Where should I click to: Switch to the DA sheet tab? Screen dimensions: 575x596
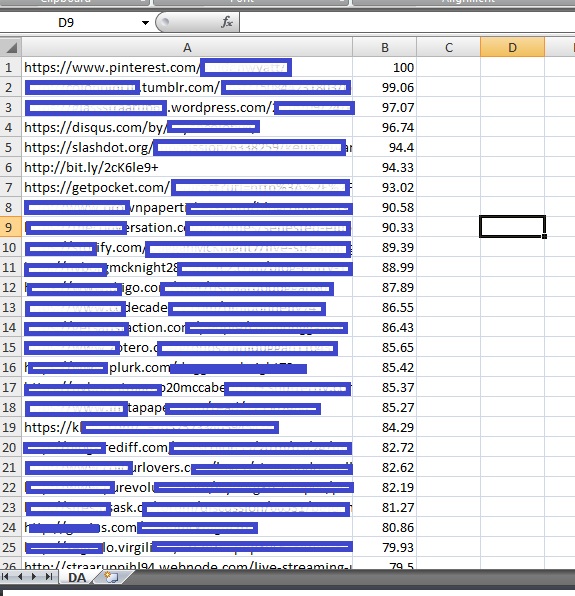[77, 578]
